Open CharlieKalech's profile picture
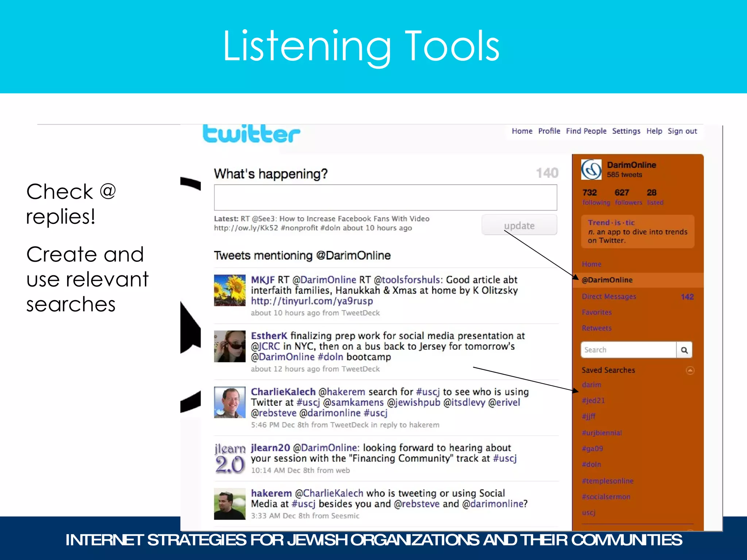The image size is (747, 560). click(230, 402)
